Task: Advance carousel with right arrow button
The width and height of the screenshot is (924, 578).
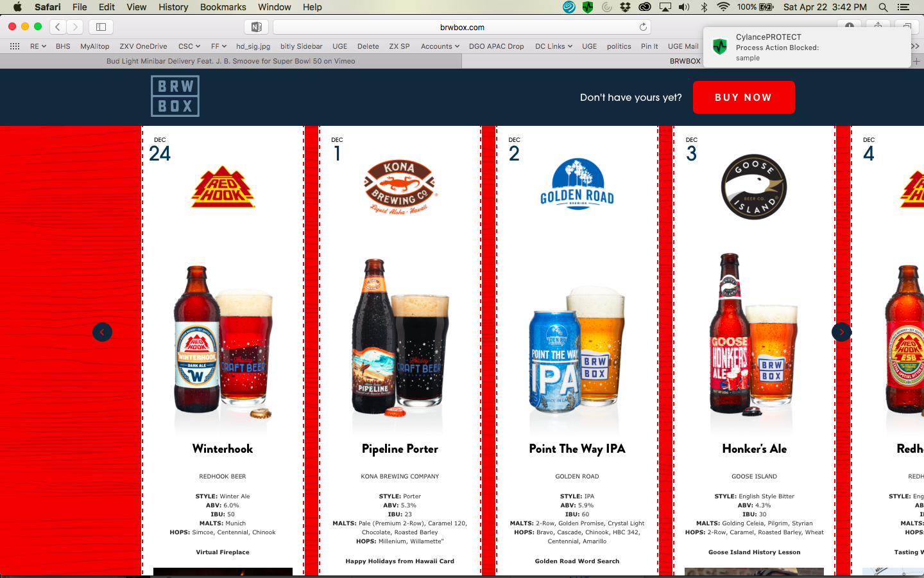Action: click(841, 332)
